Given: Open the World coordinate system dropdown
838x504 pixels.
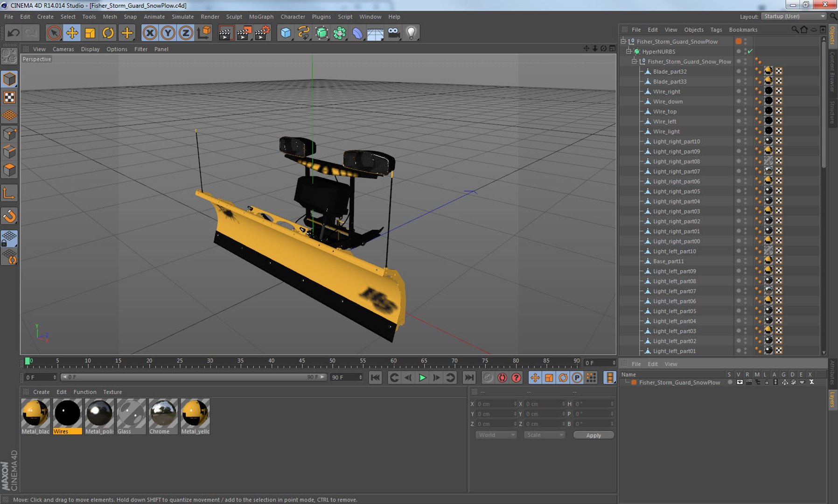Looking at the screenshot, I should tap(496, 435).
